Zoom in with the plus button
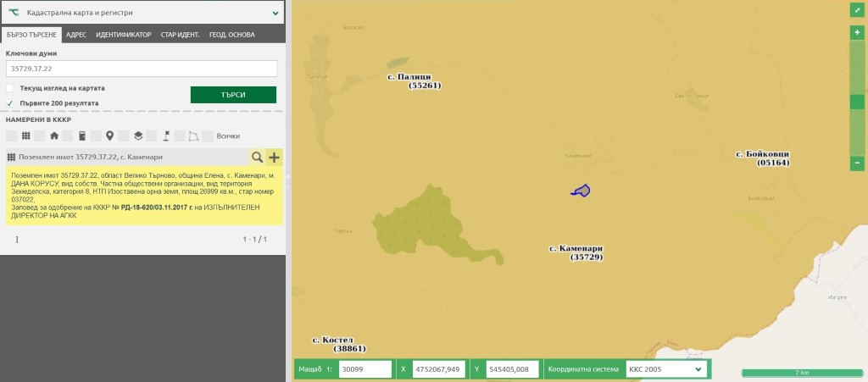 (x=857, y=32)
